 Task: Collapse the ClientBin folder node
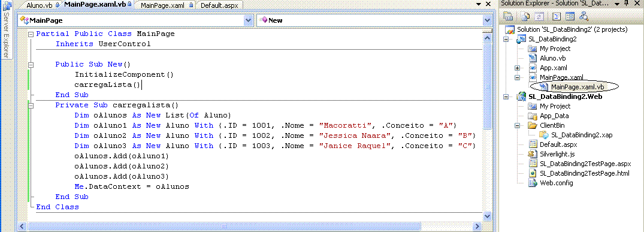click(x=517, y=125)
